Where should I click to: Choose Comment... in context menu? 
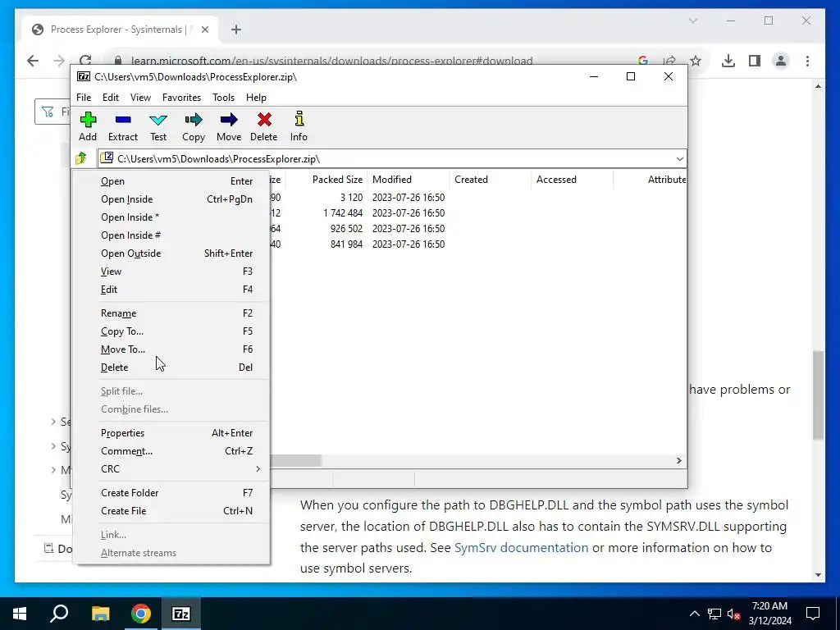(171, 451)
